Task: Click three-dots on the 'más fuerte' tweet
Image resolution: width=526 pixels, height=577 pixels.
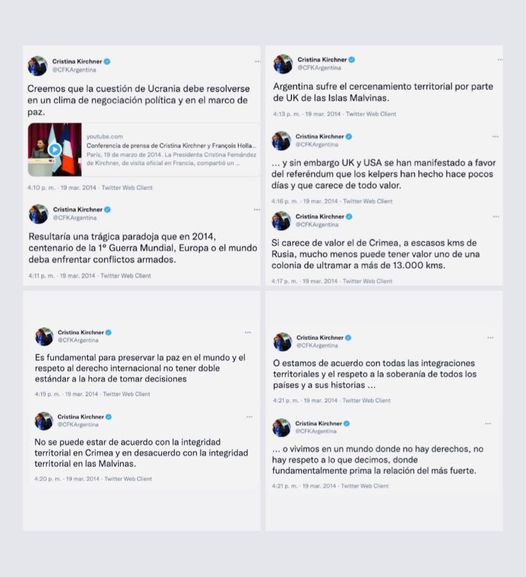Action: click(x=488, y=424)
